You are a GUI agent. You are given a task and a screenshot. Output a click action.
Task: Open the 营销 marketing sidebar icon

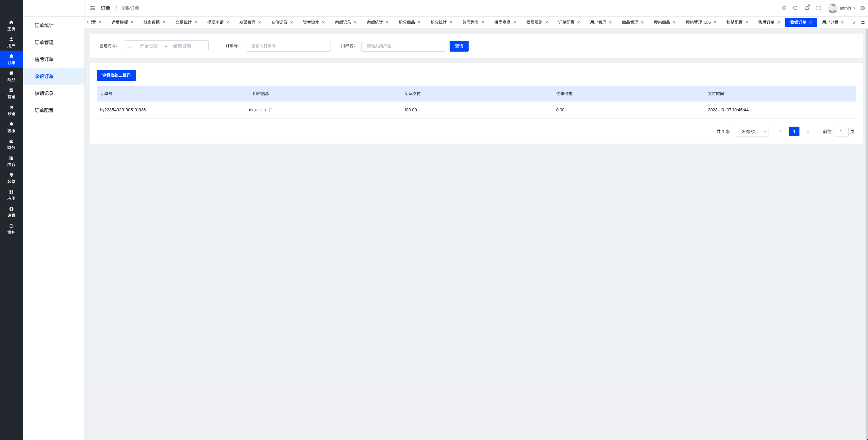click(x=11, y=93)
